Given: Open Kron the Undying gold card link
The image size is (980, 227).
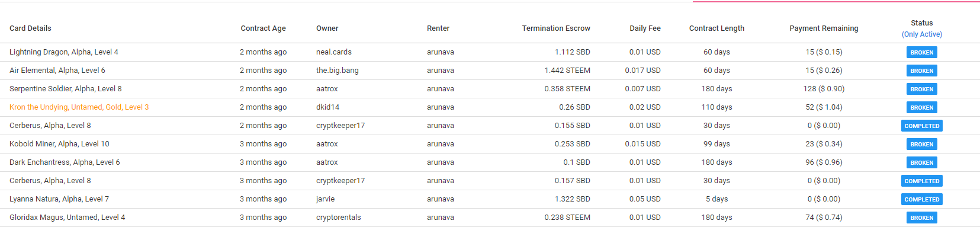Looking at the screenshot, I should 79,107.
